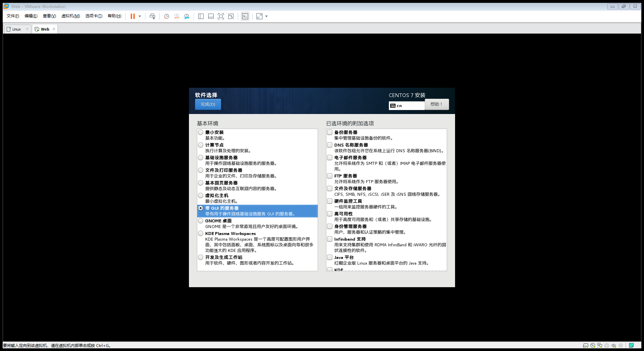Image resolution: width=644 pixels, height=351 pixels.
Task: Check the 硬件监控工具 add-on
Action: pos(330,201)
